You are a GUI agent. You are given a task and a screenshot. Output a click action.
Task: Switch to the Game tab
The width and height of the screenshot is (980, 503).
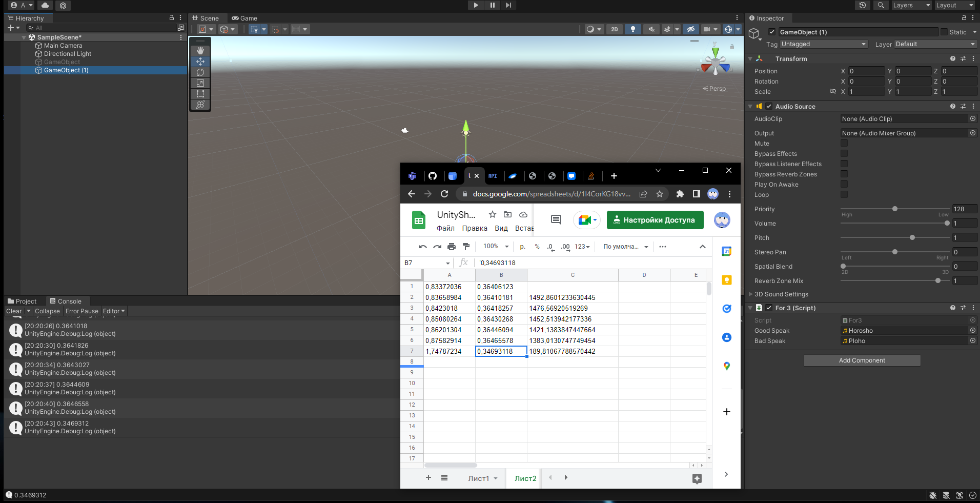tap(244, 18)
